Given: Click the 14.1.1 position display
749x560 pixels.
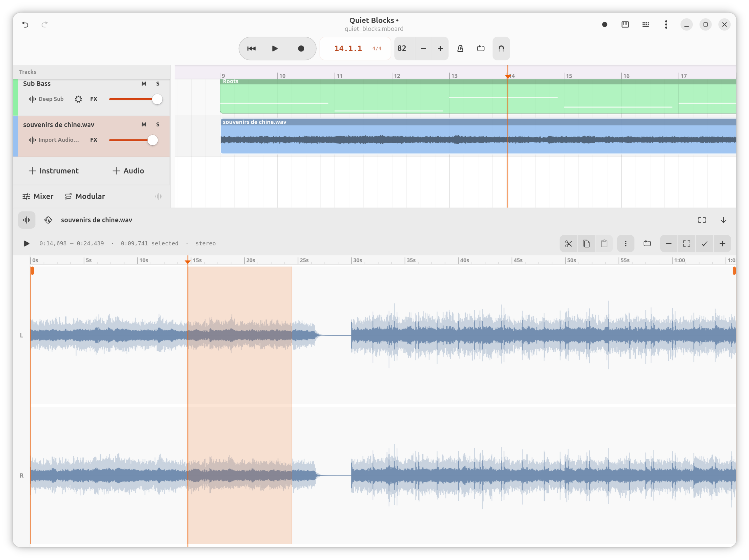Looking at the screenshot, I should [348, 48].
